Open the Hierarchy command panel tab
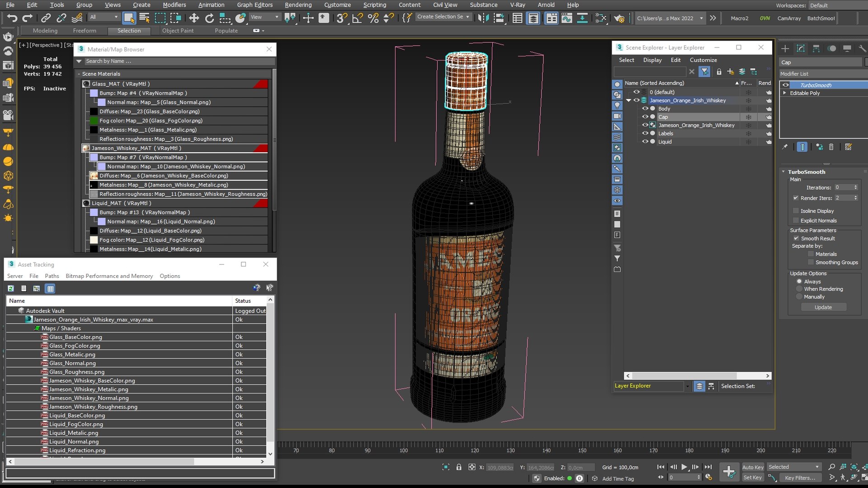 point(816,48)
